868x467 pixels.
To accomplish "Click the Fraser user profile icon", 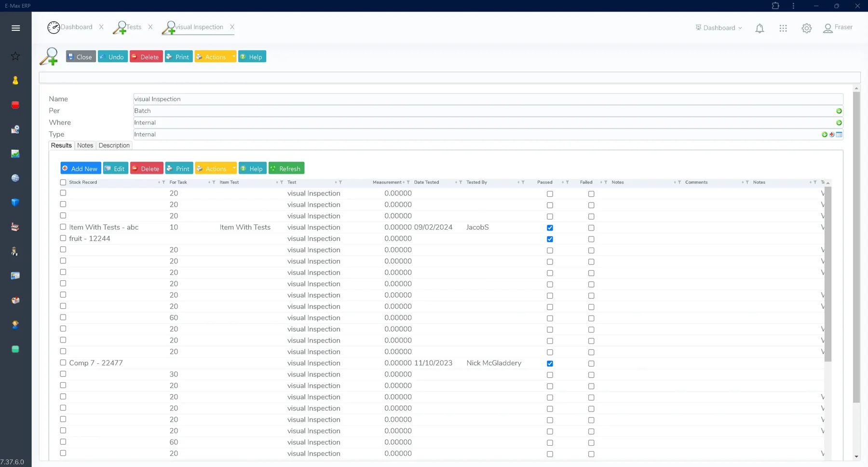I will pyautogui.click(x=828, y=28).
